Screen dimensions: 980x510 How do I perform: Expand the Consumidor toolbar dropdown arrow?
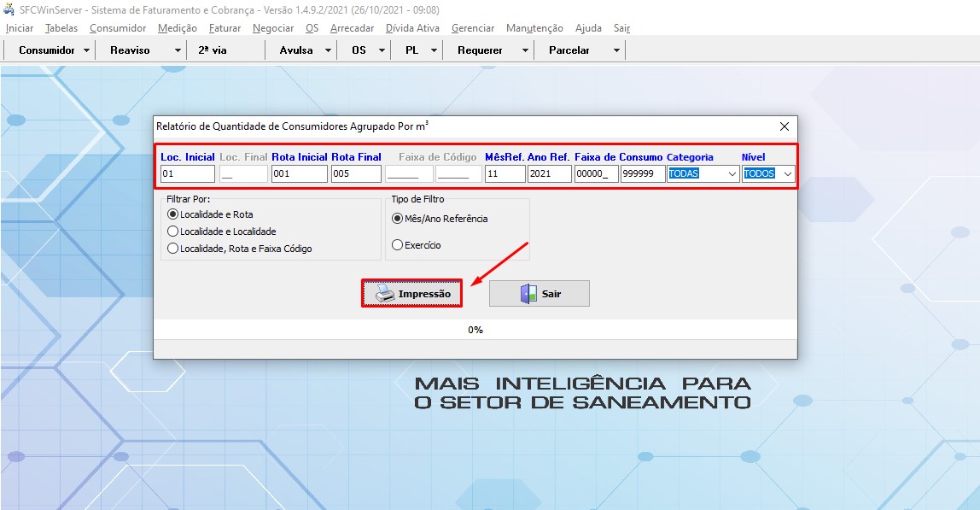(x=87, y=50)
